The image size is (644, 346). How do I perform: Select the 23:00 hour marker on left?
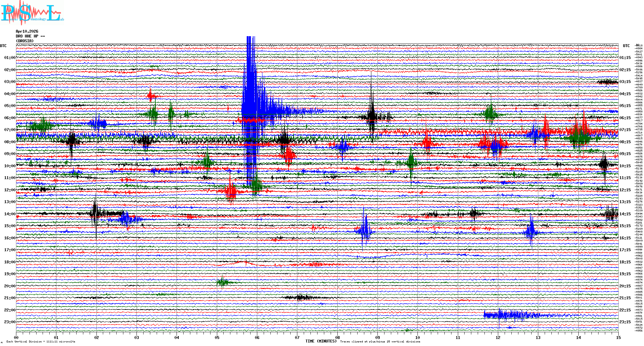(10, 322)
